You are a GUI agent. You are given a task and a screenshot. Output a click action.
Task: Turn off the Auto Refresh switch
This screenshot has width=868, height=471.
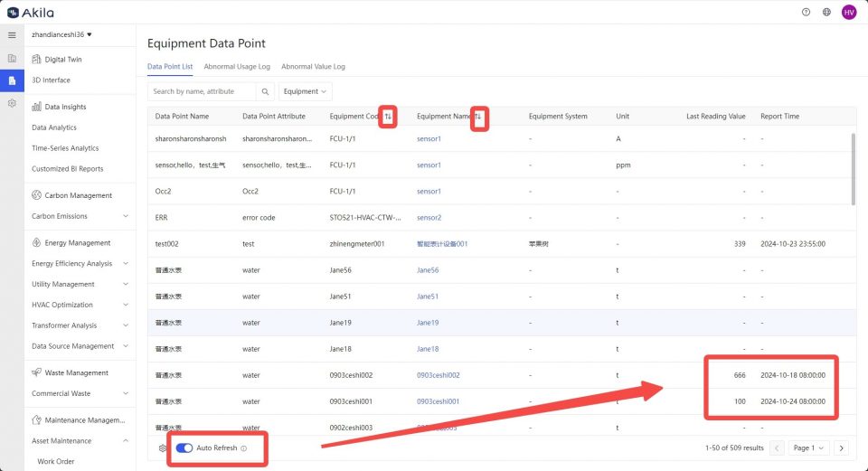tap(184, 447)
